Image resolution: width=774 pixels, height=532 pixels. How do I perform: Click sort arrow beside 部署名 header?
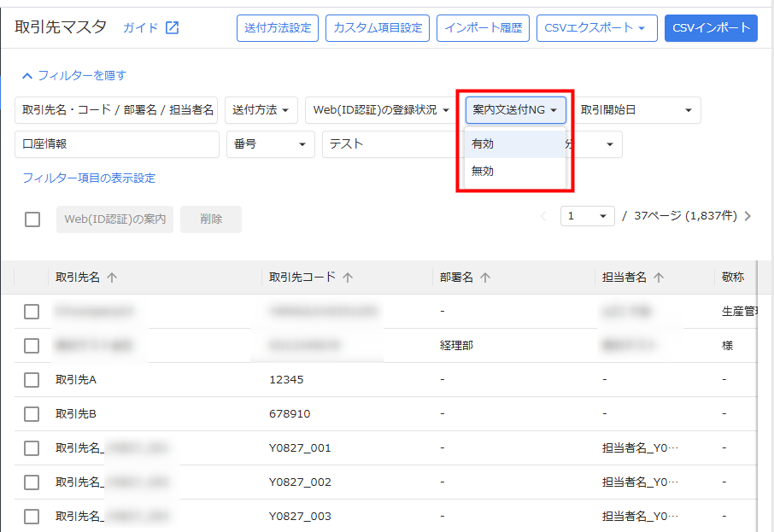tap(486, 278)
